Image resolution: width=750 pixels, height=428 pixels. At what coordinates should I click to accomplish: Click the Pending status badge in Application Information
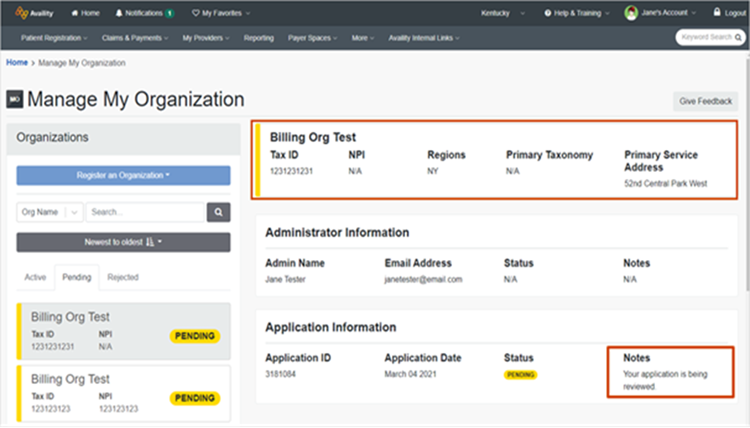520,374
